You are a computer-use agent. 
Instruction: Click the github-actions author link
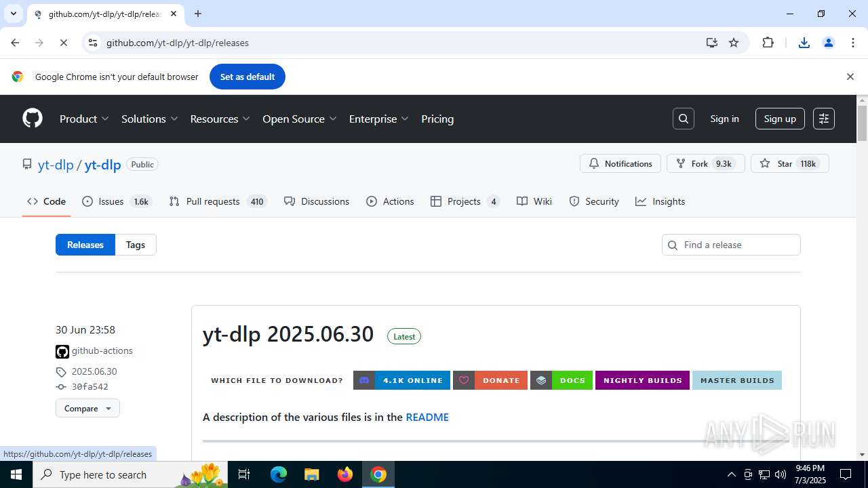coord(102,351)
